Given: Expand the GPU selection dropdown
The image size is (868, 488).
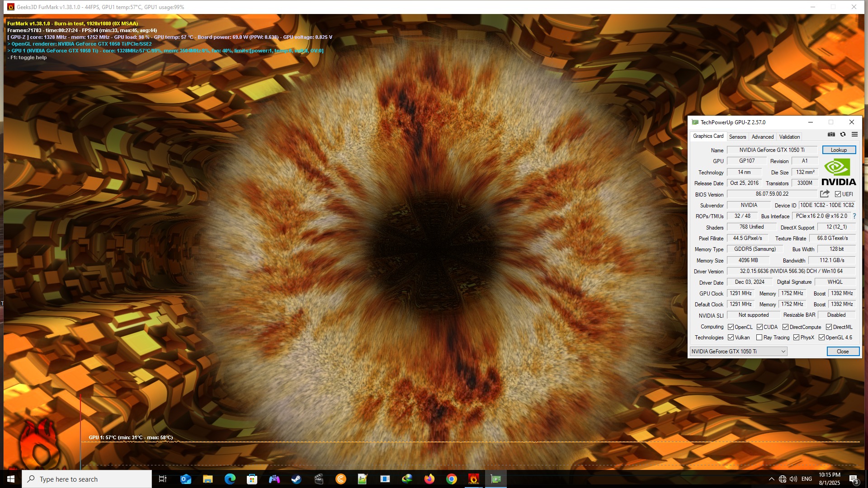Looking at the screenshot, I should pos(738,352).
